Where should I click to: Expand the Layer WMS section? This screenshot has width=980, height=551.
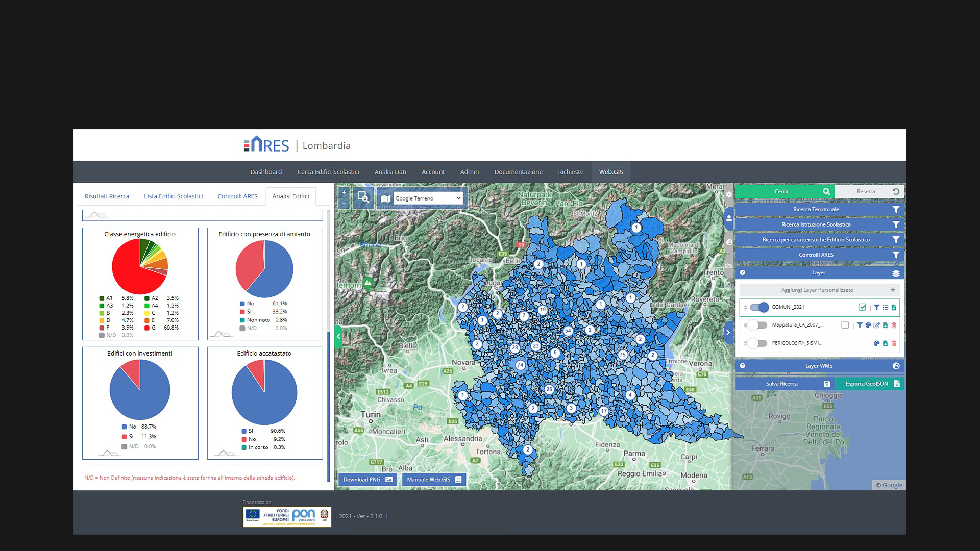(819, 366)
